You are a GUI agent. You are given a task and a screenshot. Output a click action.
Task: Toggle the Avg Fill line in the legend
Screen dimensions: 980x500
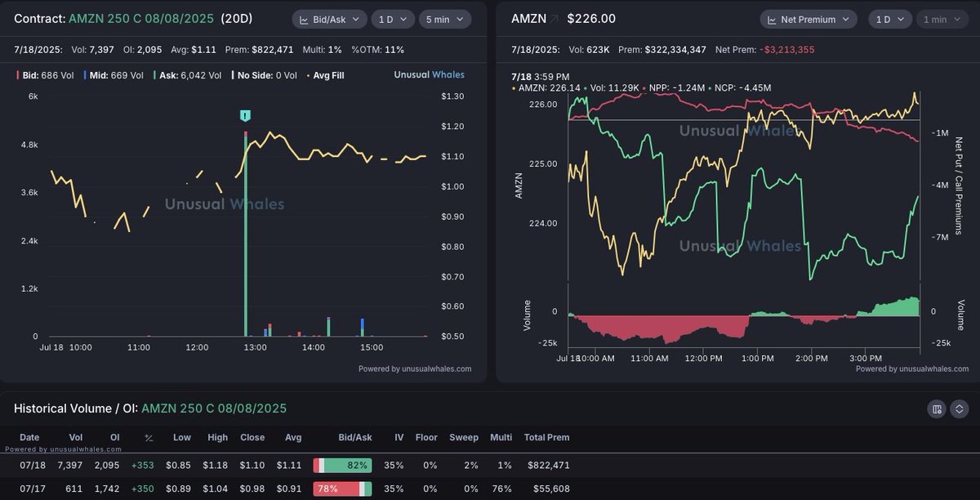click(325, 75)
